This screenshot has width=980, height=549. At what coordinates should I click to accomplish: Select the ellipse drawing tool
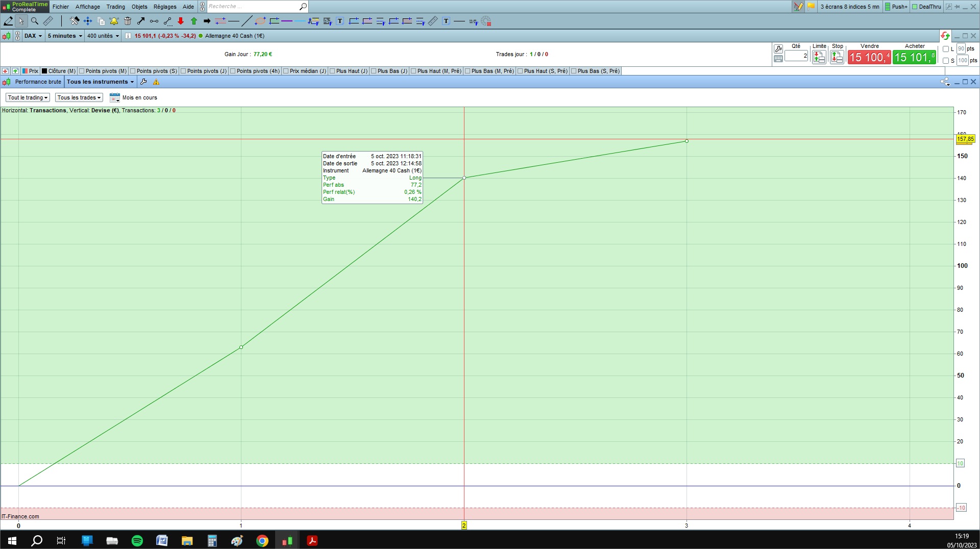coord(260,21)
